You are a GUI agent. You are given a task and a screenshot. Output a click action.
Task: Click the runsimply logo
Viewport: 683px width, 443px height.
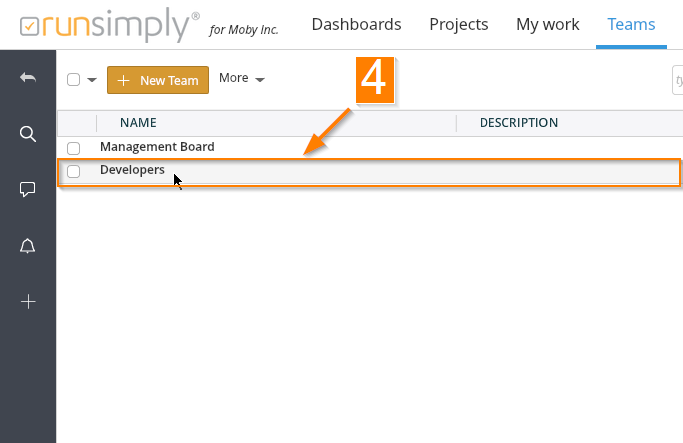[102, 25]
